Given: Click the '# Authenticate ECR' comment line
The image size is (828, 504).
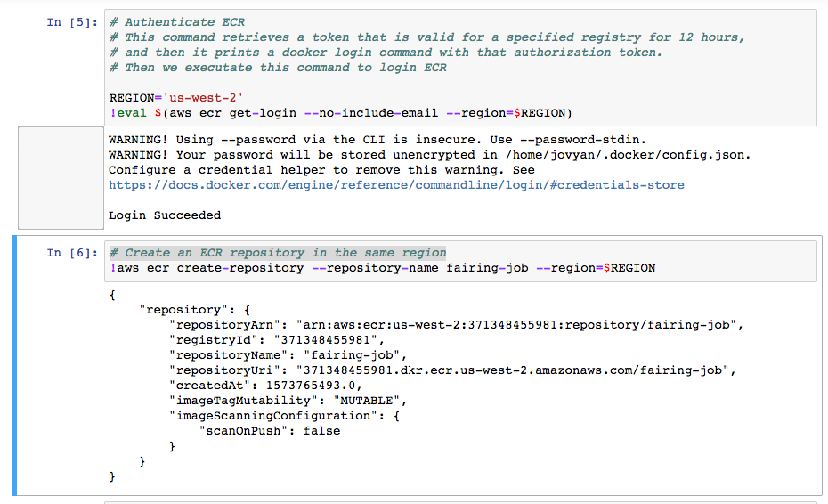Looking at the screenshot, I should point(177,22).
